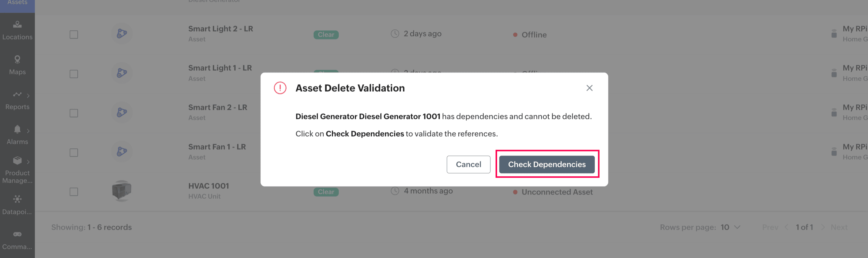Image resolution: width=868 pixels, height=258 pixels.
Task: Cancel the asset delete validation dialog
Action: point(468,164)
